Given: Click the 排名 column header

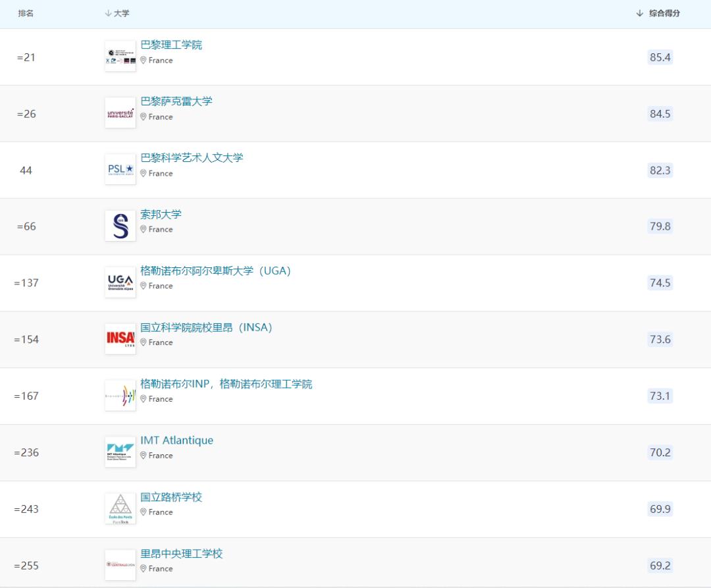Looking at the screenshot, I should coord(26,13).
